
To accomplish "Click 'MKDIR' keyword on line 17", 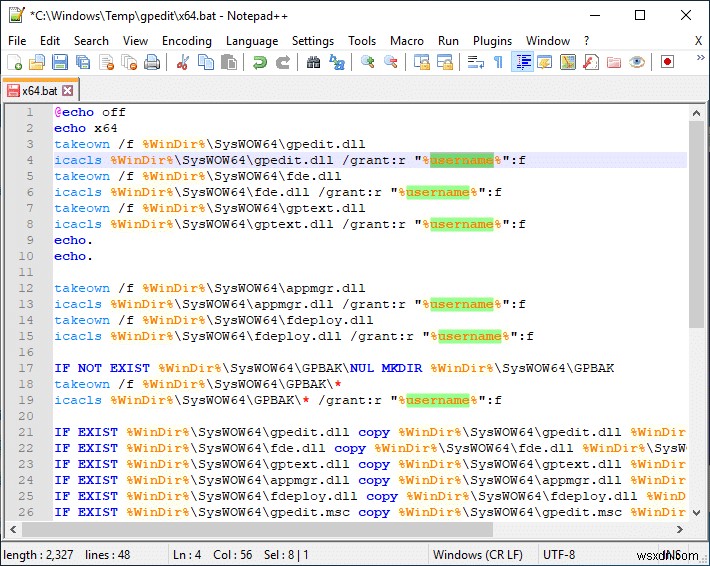I will point(402,368).
